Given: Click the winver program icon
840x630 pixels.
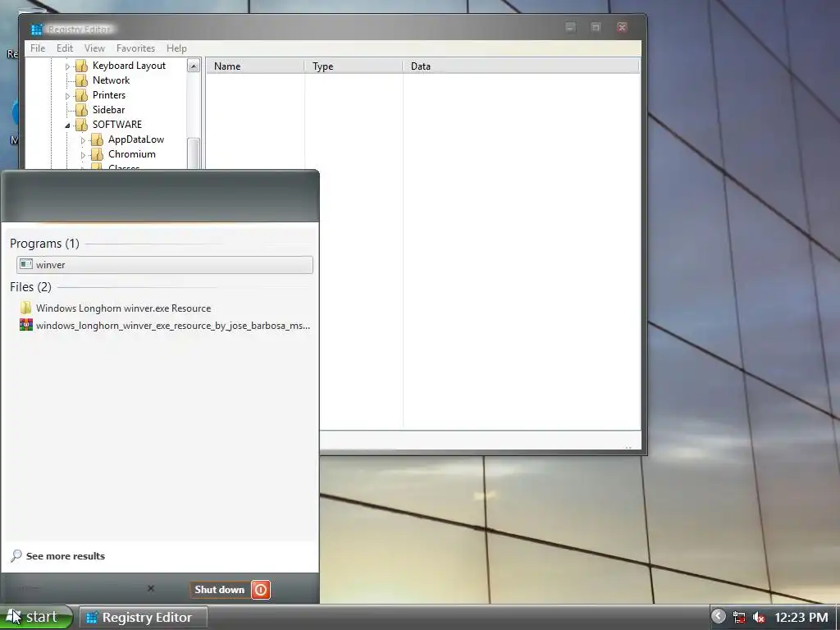Looking at the screenshot, I should click(x=25, y=264).
